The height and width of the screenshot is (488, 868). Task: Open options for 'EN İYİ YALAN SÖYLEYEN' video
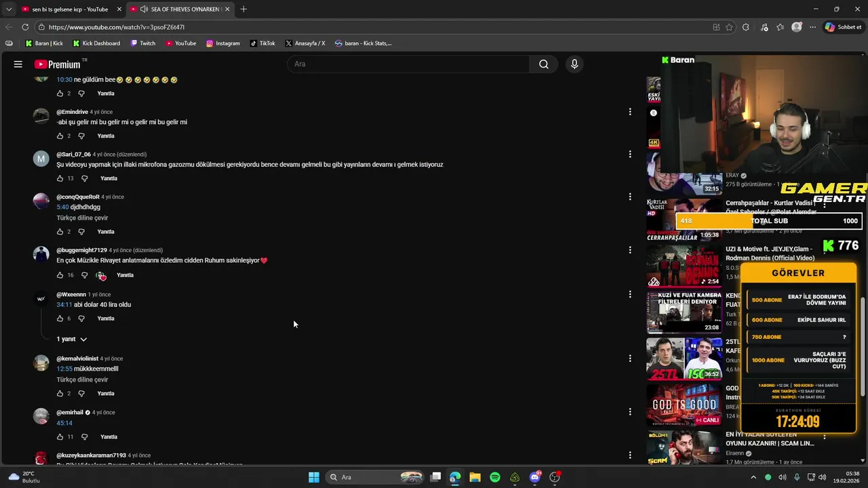coord(825,437)
